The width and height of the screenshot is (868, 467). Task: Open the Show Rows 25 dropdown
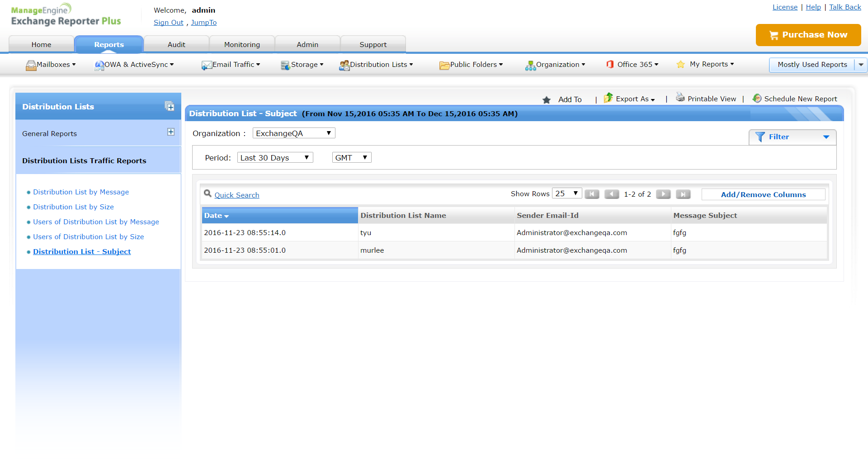567,193
